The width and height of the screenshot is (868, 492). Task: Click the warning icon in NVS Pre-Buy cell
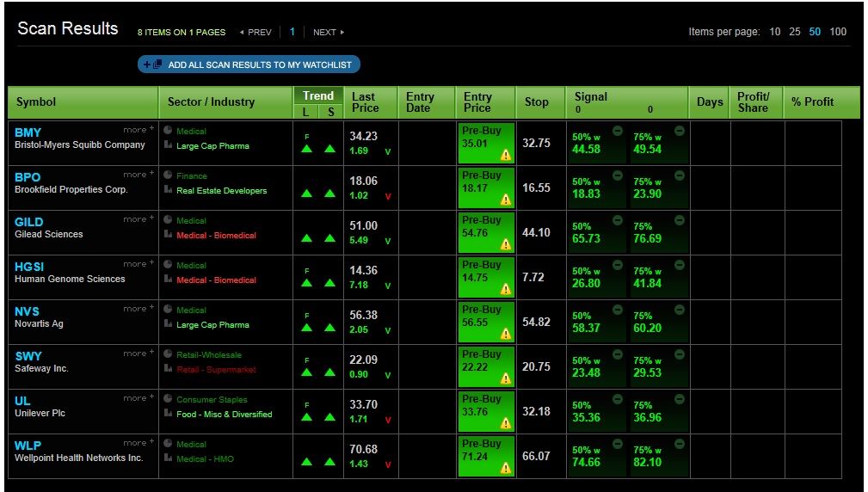pyautogui.click(x=506, y=334)
